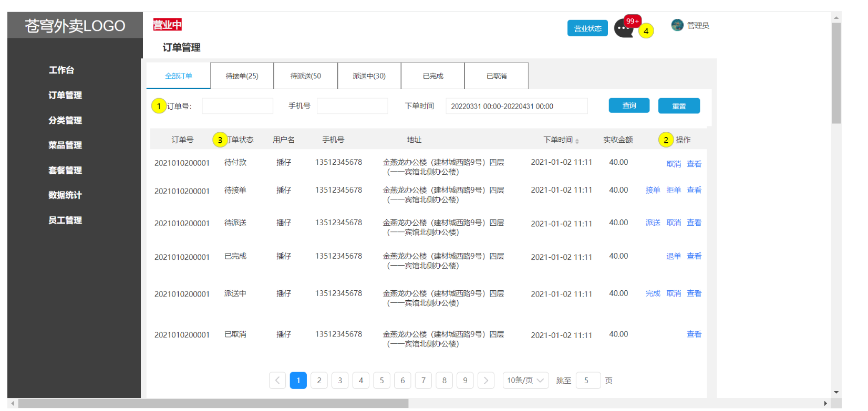868x411 pixels.
Task: Click the 订单管理 page title
Action: [x=181, y=47]
